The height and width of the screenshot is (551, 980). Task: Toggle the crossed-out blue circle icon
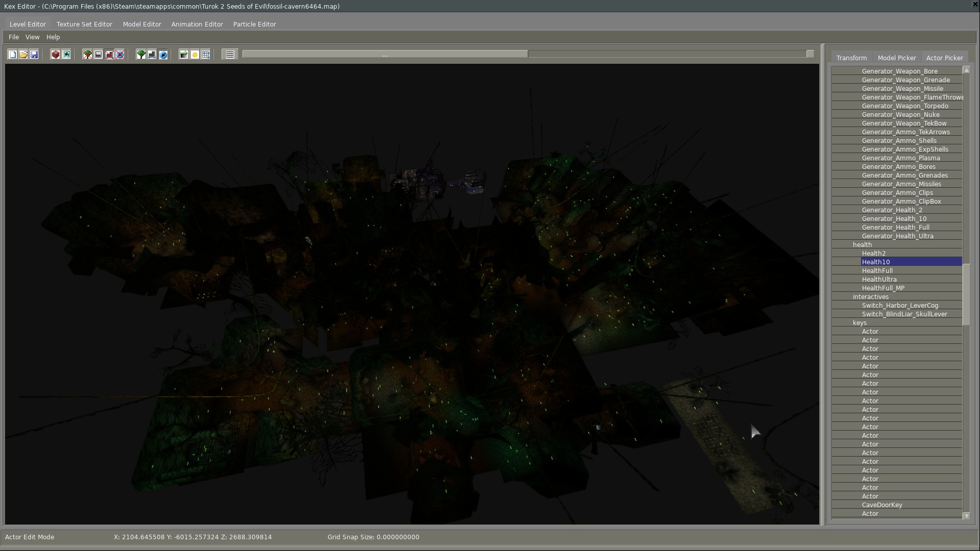120,55
